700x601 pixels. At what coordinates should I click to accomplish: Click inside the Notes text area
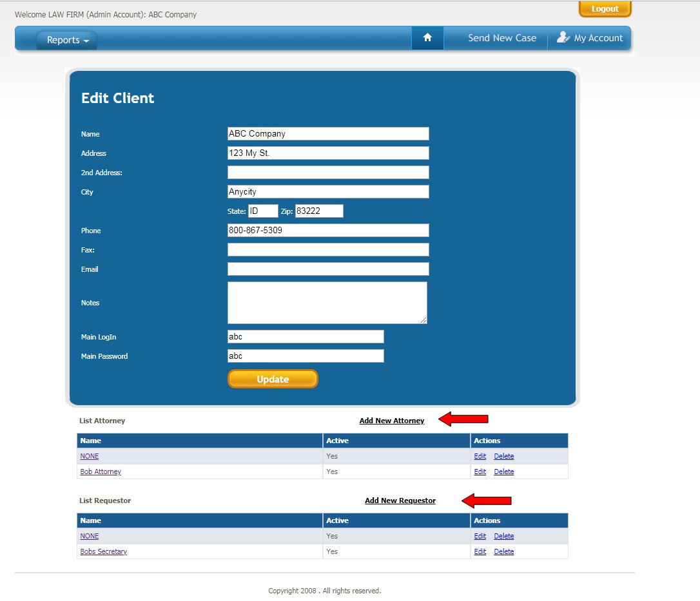[327, 303]
